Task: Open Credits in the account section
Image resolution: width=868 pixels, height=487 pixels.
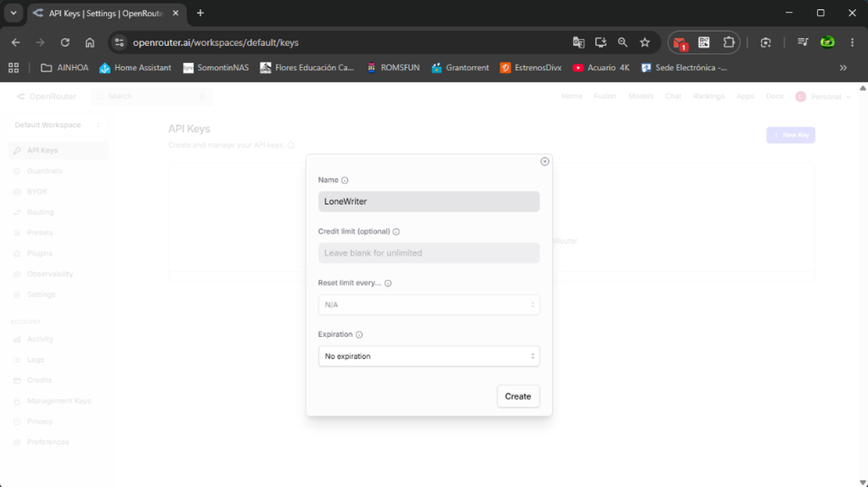Action: [58, 380]
